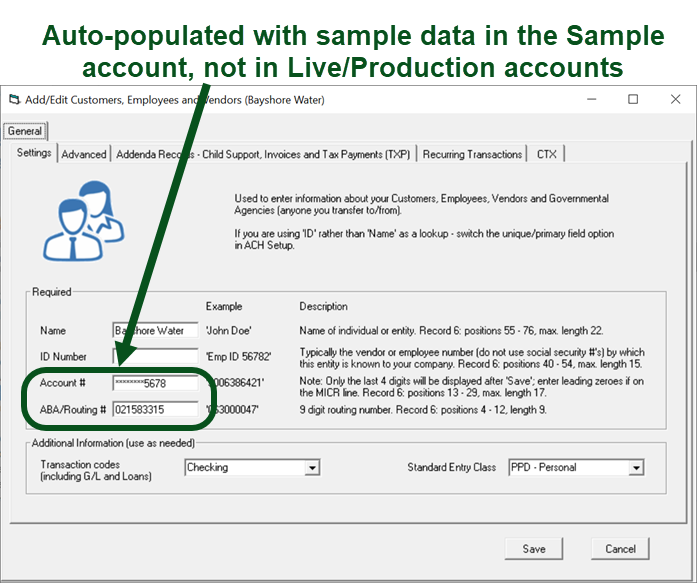
Task: Click the 'Emp ID 56782' example text
Action: coord(238,356)
